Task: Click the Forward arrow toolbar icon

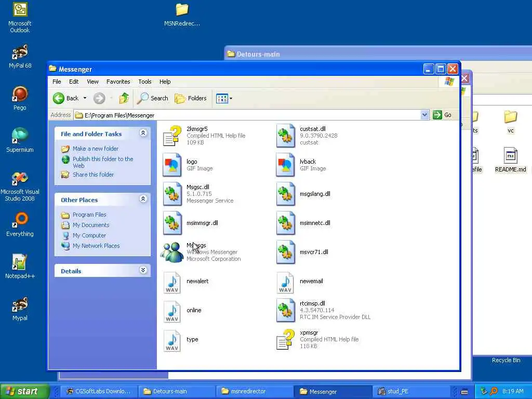Action: (x=99, y=98)
